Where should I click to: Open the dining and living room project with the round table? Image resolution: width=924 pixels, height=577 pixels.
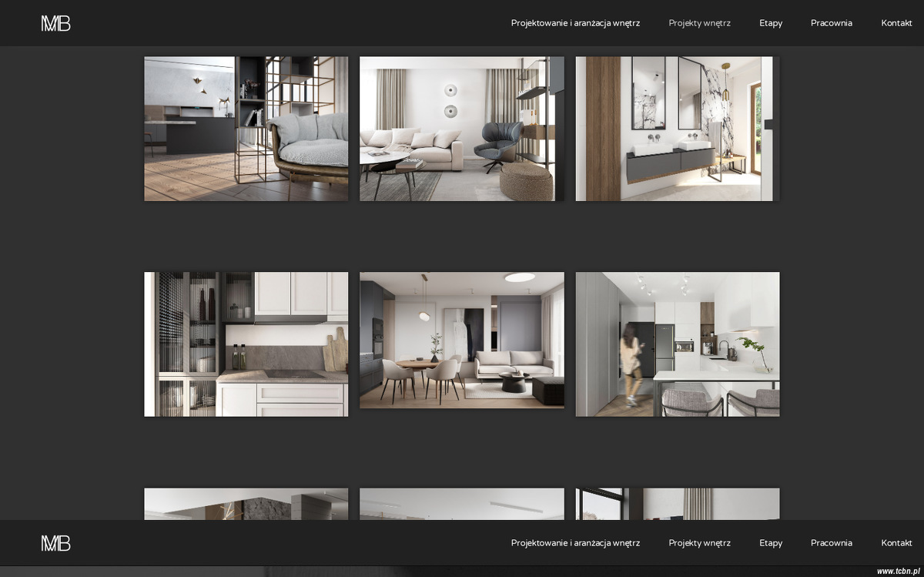click(462, 340)
